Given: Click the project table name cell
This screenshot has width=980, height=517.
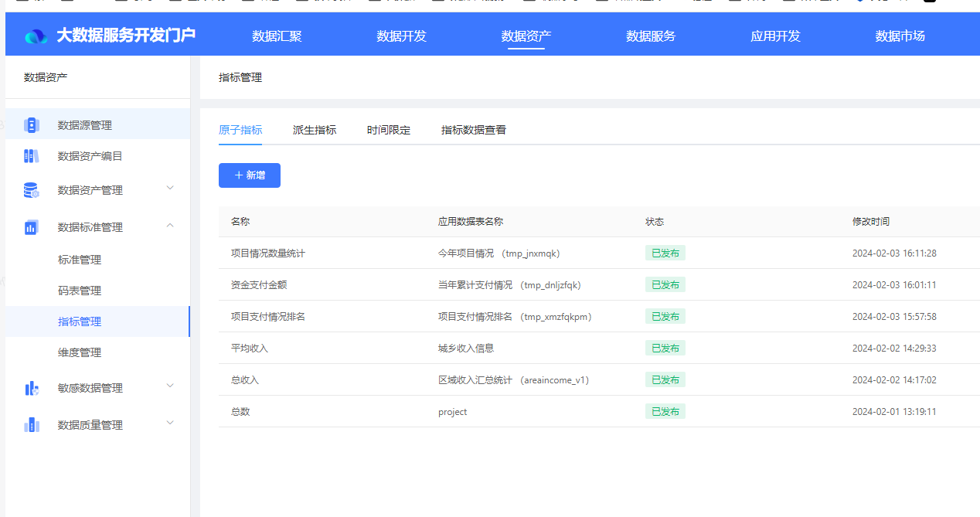Looking at the screenshot, I should click(453, 412).
